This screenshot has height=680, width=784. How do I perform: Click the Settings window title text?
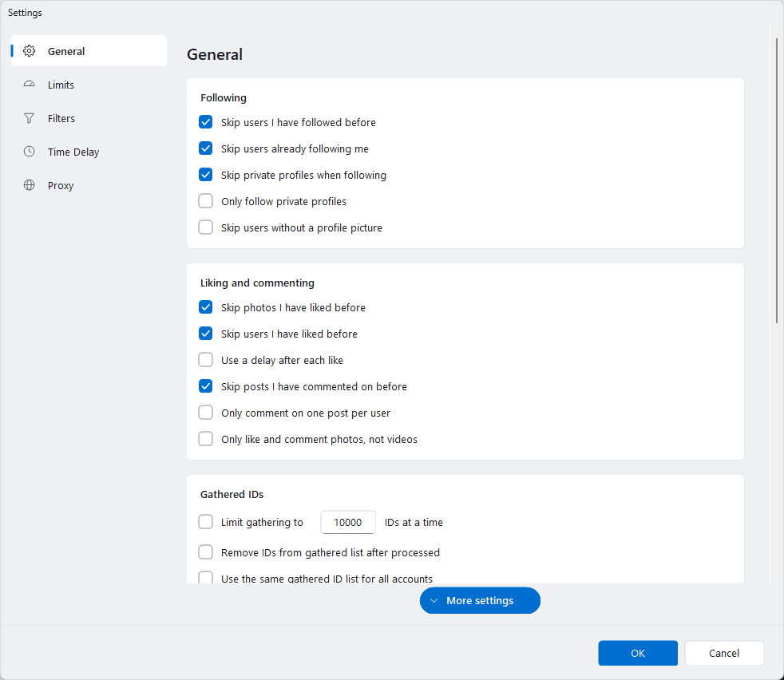pyautogui.click(x=25, y=13)
